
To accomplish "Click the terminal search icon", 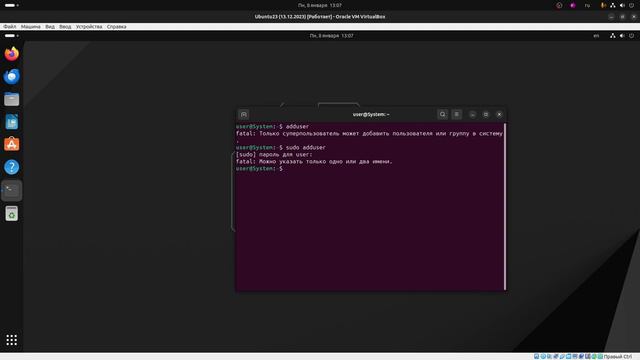I will point(442,115).
